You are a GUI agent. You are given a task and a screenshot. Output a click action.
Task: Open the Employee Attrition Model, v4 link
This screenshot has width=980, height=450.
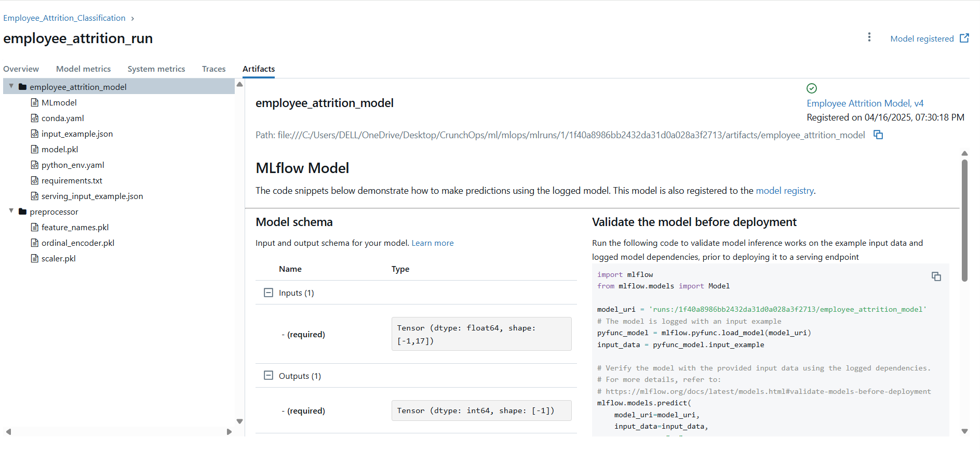click(x=865, y=103)
